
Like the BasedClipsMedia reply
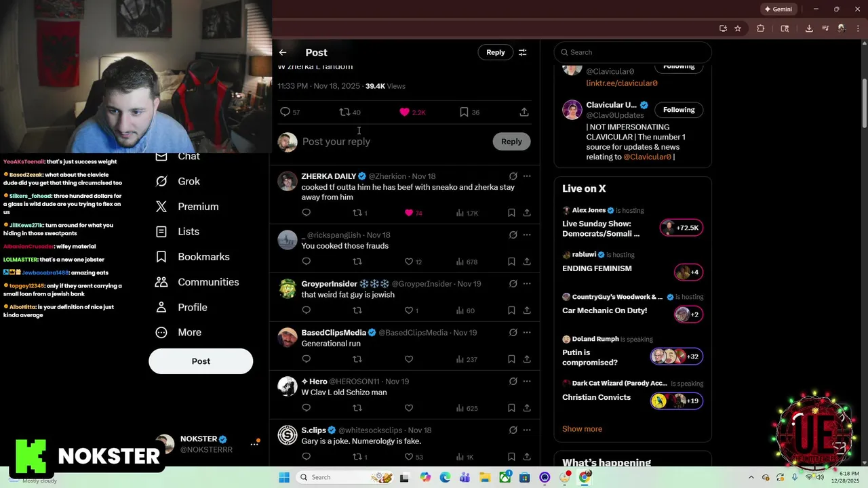click(x=409, y=359)
